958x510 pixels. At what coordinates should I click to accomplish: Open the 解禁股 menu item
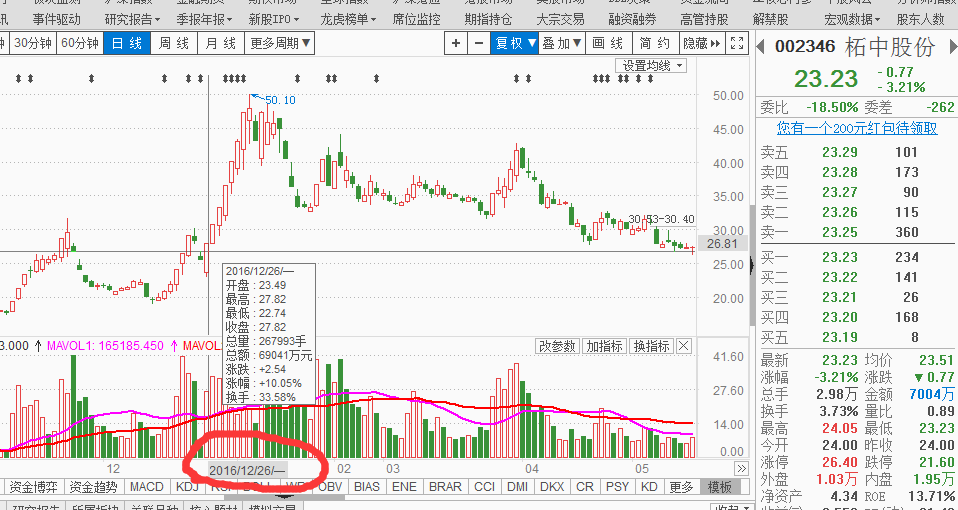click(770, 19)
